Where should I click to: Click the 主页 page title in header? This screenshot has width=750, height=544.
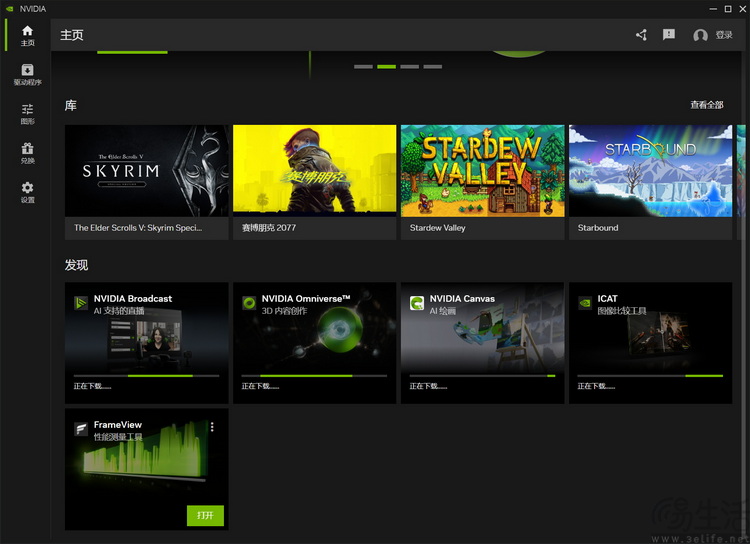coord(72,35)
